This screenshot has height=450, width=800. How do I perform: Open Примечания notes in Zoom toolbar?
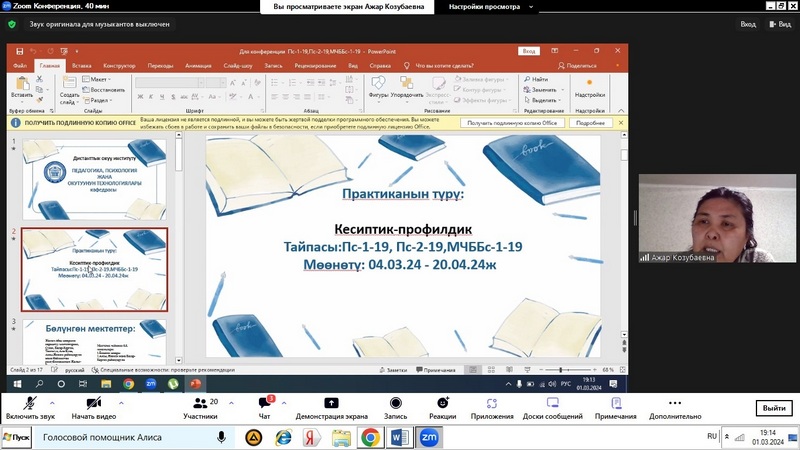pos(615,407)
